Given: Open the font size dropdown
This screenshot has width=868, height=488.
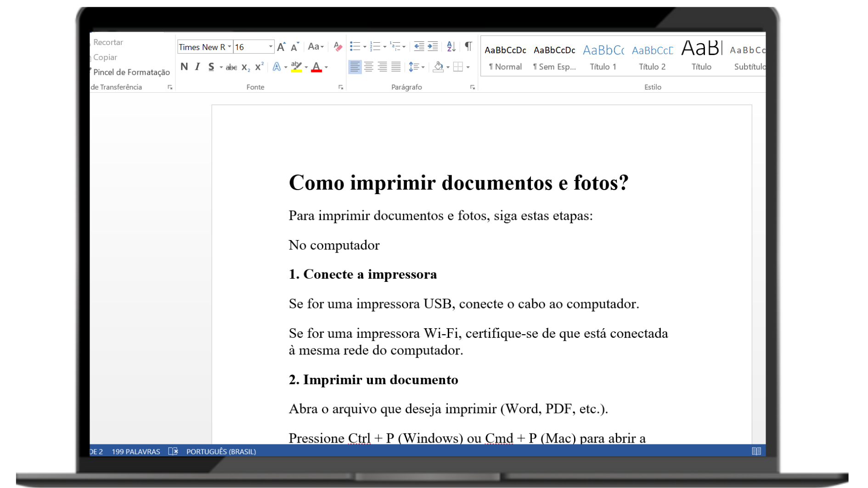Looking at the screenshot, I should [271, 47].
